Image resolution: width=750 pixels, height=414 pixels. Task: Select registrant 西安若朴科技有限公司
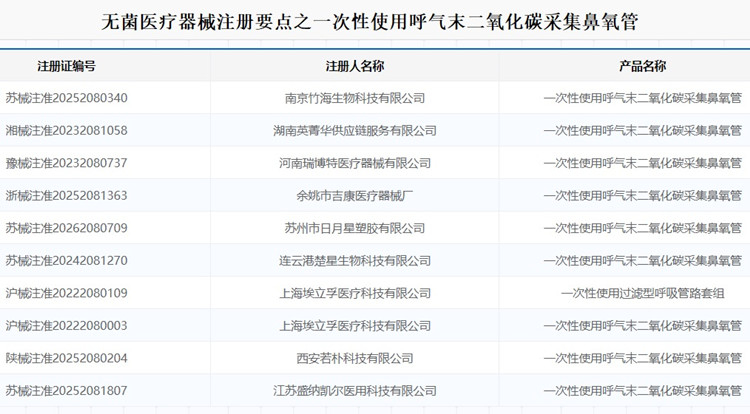pos(355,358)
